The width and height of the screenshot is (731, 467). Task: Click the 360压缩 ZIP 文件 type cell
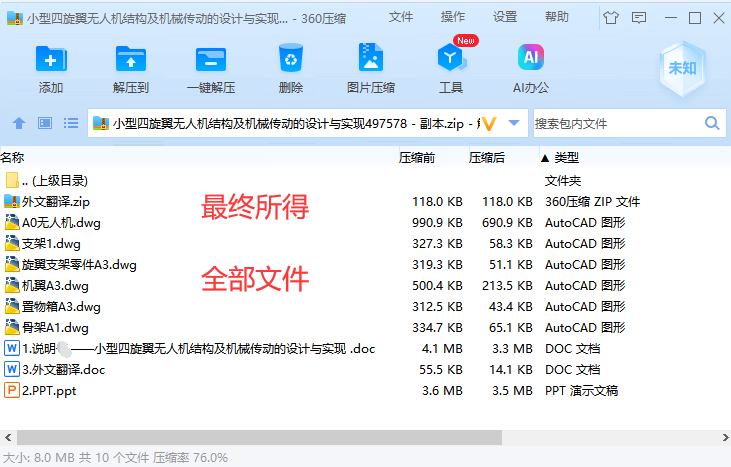click(593, 201)
